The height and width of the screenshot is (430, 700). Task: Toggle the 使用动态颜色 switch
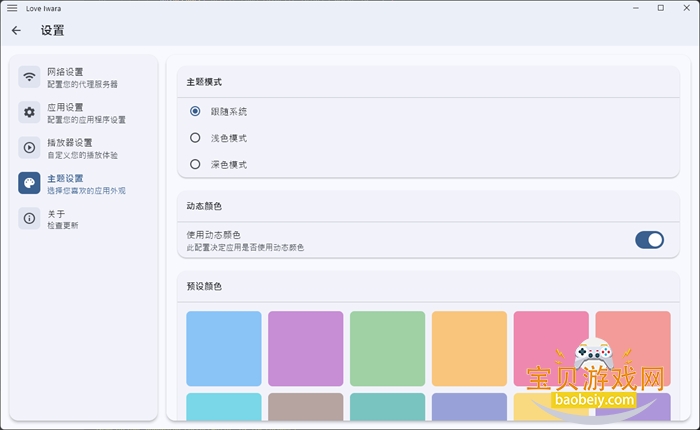click(x=649, y=240)
